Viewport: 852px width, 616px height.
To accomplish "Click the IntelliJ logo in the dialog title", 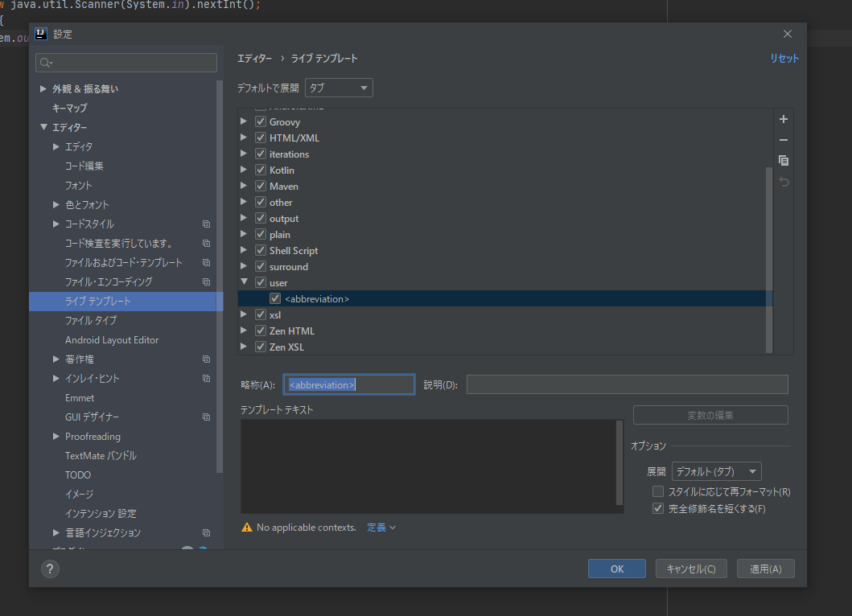I will (41, 34).
